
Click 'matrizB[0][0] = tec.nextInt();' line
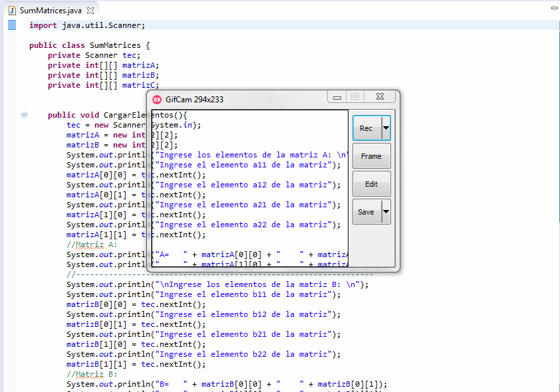pos(136,304)
